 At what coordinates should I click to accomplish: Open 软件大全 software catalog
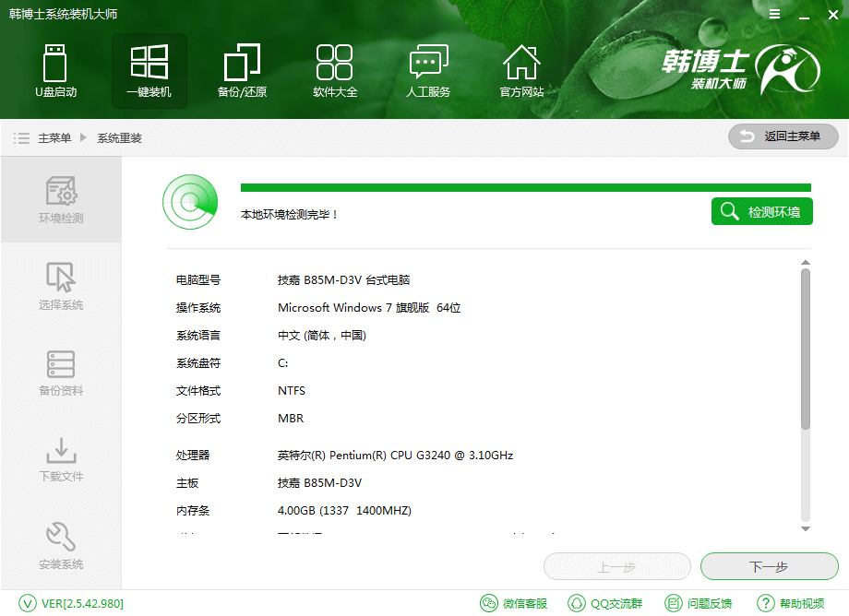[335, 71]
